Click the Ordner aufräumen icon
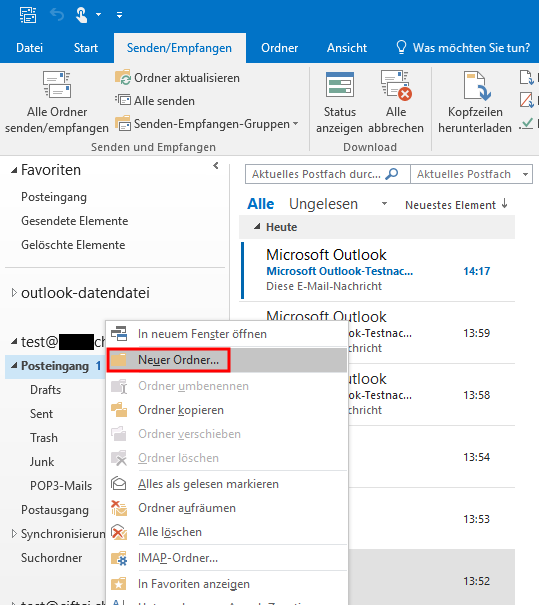Viewport: 539px width, 605px height. click(x=119, y=508)
